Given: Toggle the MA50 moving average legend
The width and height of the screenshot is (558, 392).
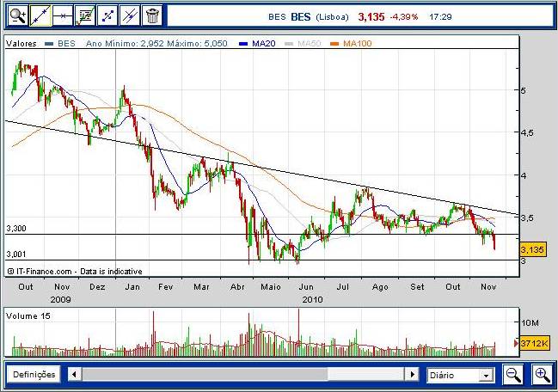Looking at the screenshot, I should coord(304,43).
